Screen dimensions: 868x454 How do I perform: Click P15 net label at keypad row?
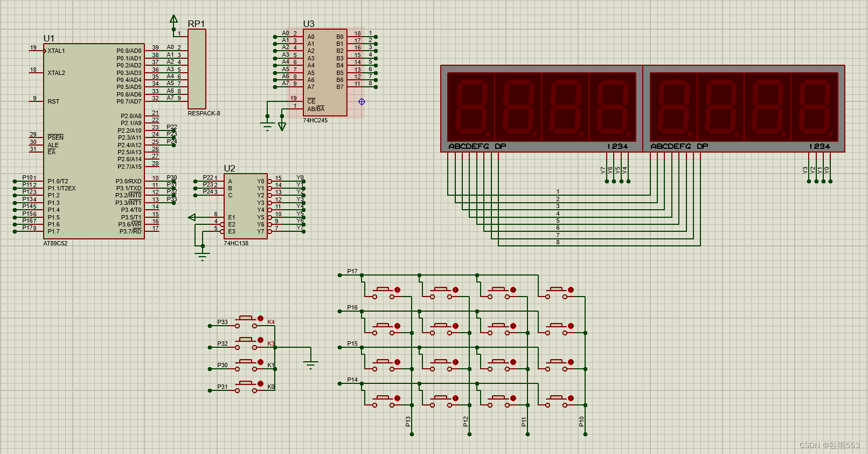(x=352, y=343)
